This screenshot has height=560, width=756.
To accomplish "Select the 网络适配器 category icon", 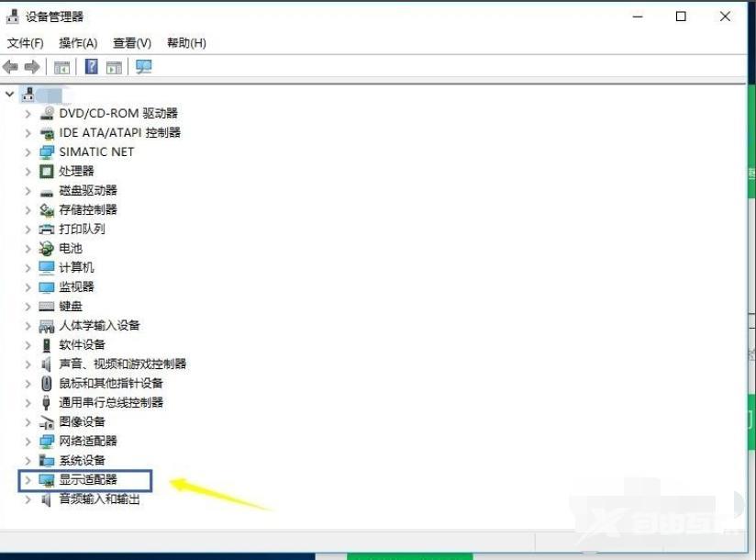I will pos(47,441).
